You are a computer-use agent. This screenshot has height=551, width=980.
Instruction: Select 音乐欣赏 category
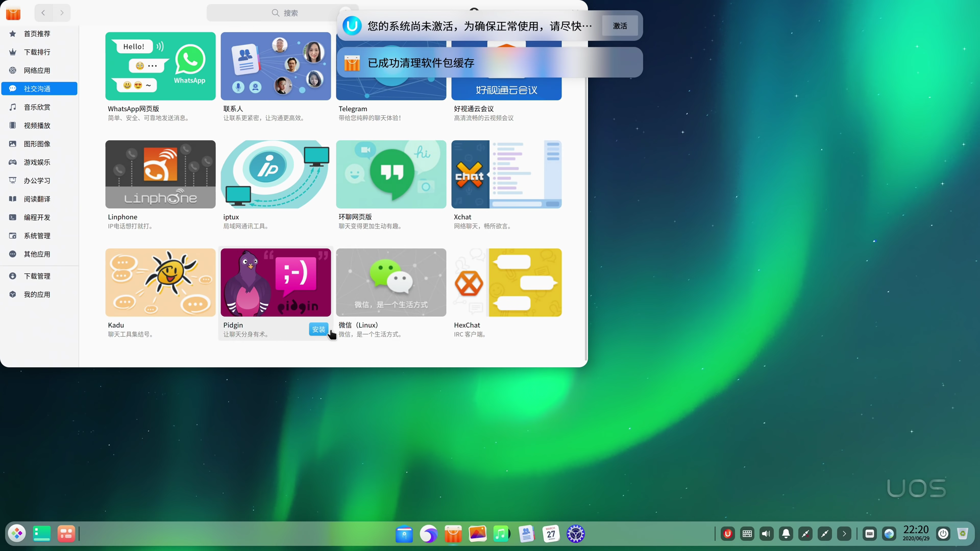click(39, 107)
